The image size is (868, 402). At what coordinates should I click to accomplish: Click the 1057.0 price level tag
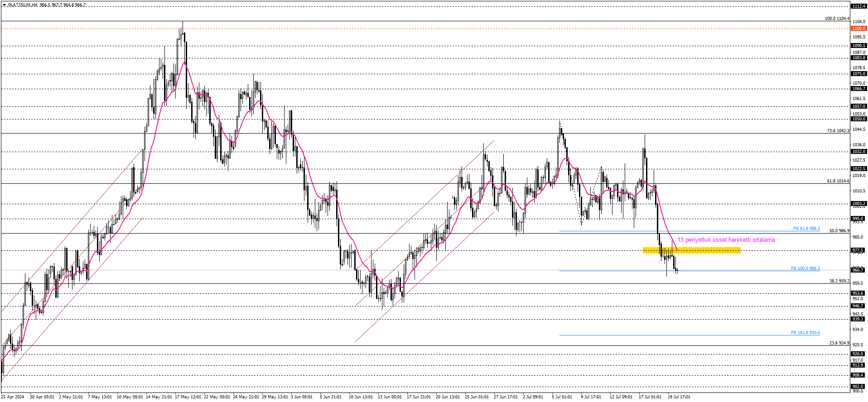[x=859, y=106]
